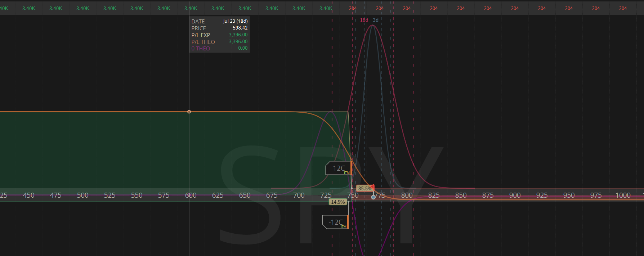Click the 525 price axis label

click(x=110, y=195)
